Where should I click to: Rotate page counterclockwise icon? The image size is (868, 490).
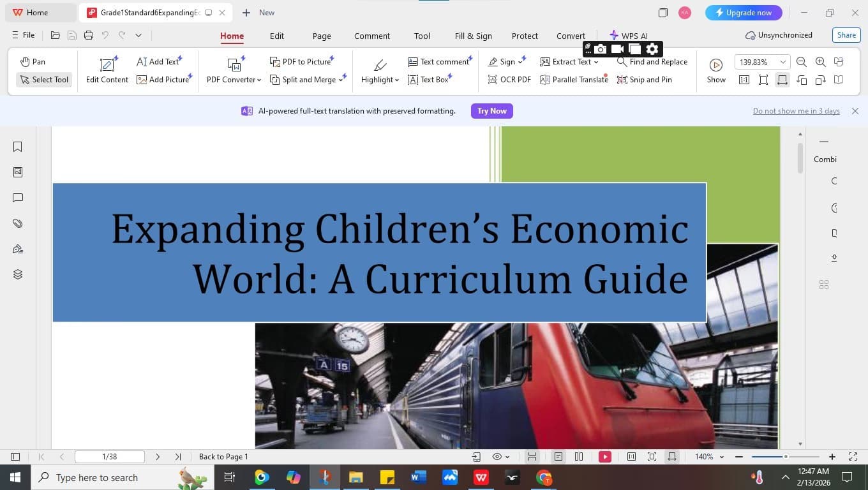point(802,80)
